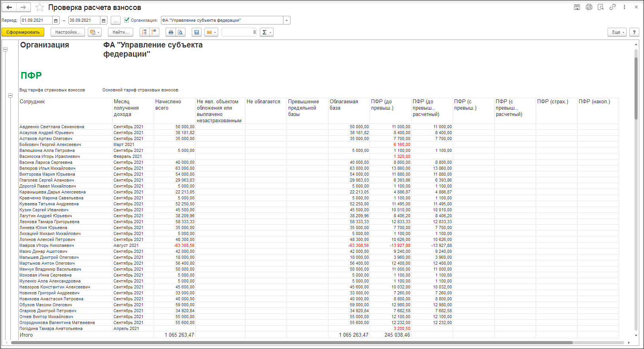This screenshot has width=644, height=349.
Task: Open the three-dot title bar menu
Action: point(624,7)
